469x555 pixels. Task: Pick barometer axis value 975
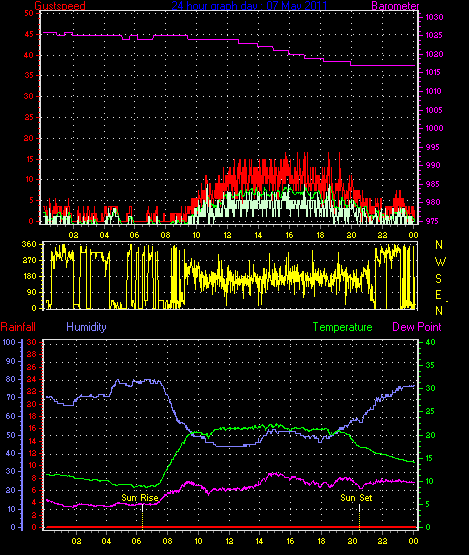433,221
